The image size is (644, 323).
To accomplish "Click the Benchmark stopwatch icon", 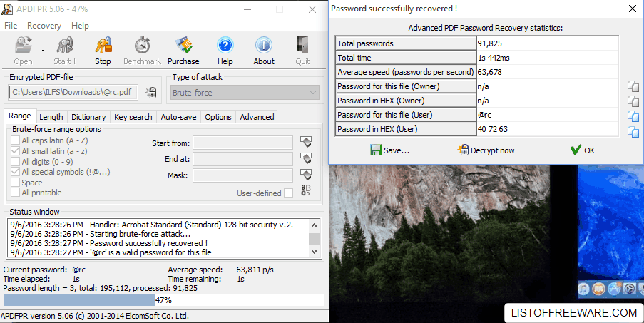I will 142,46.
